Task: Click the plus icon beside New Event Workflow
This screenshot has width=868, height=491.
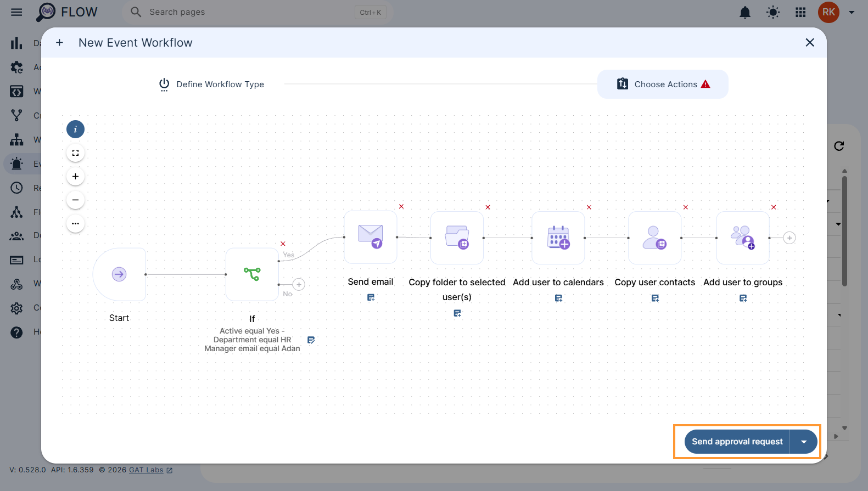Action: 59,42
